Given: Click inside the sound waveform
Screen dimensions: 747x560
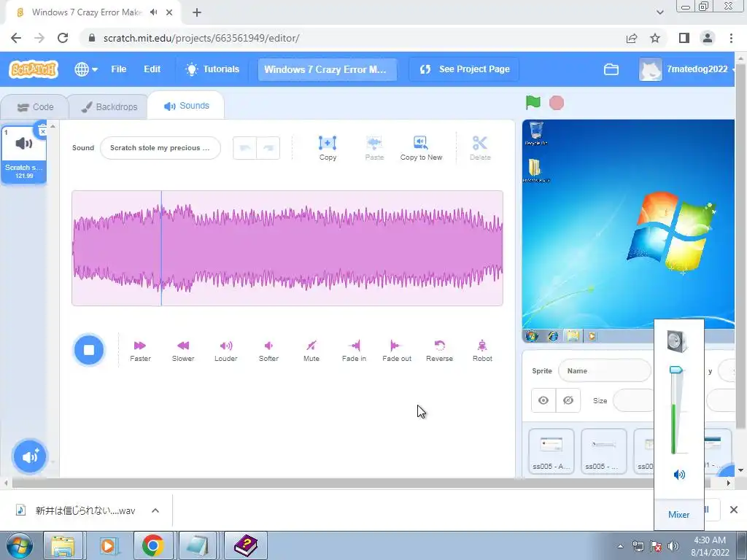Looking at the screenshot, I should click(x=287, y=248).
